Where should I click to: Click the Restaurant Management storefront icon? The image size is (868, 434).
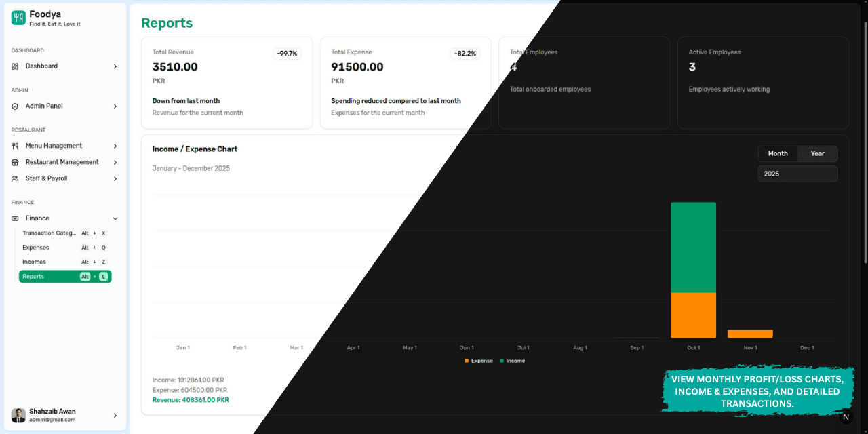(14, 161)
